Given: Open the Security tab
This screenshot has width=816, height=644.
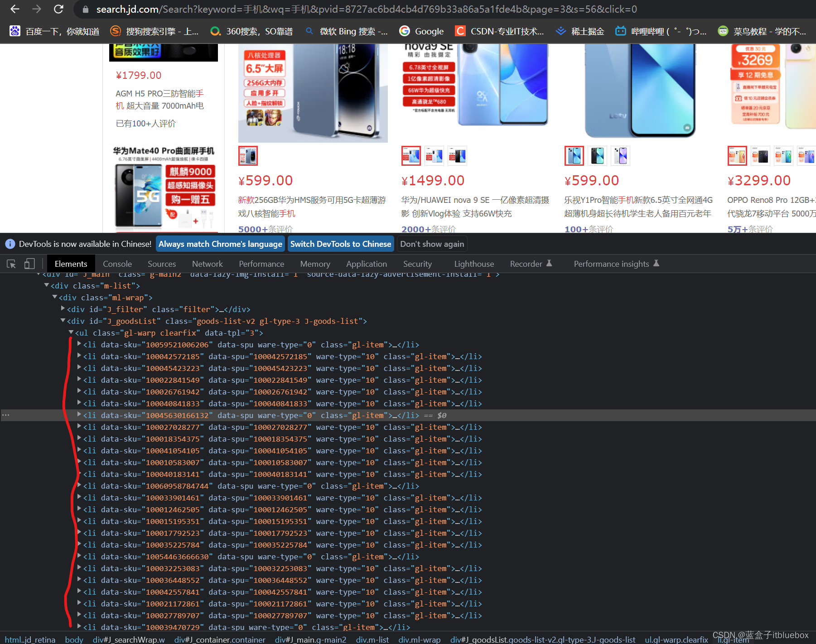Looking at the screenshot, I should pyautogui.click(x=417, y=264).
